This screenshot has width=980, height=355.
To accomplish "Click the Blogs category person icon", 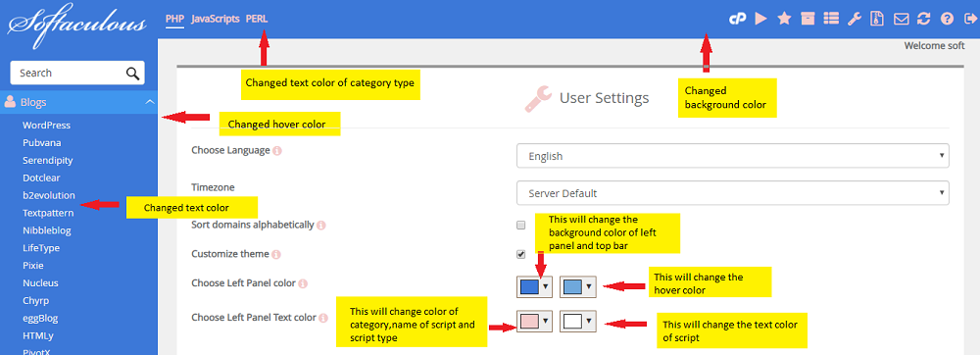I will coord(10,101).
